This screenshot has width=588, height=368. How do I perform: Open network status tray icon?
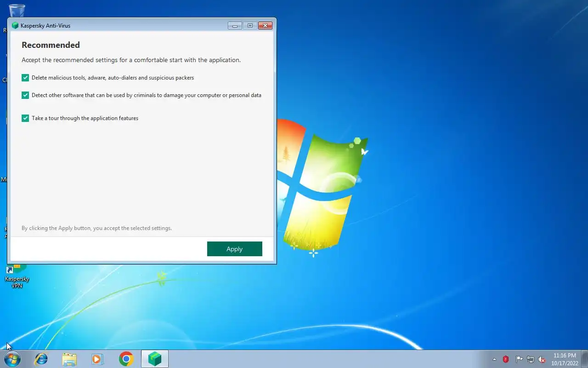(531, 359)
